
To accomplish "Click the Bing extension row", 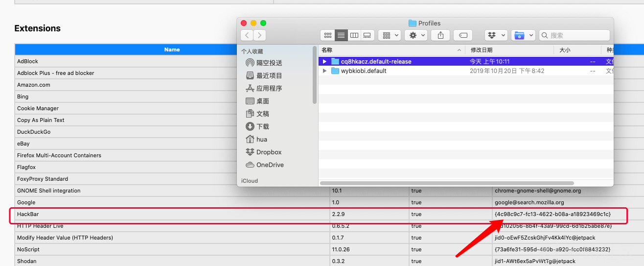I will coord(125,97).
